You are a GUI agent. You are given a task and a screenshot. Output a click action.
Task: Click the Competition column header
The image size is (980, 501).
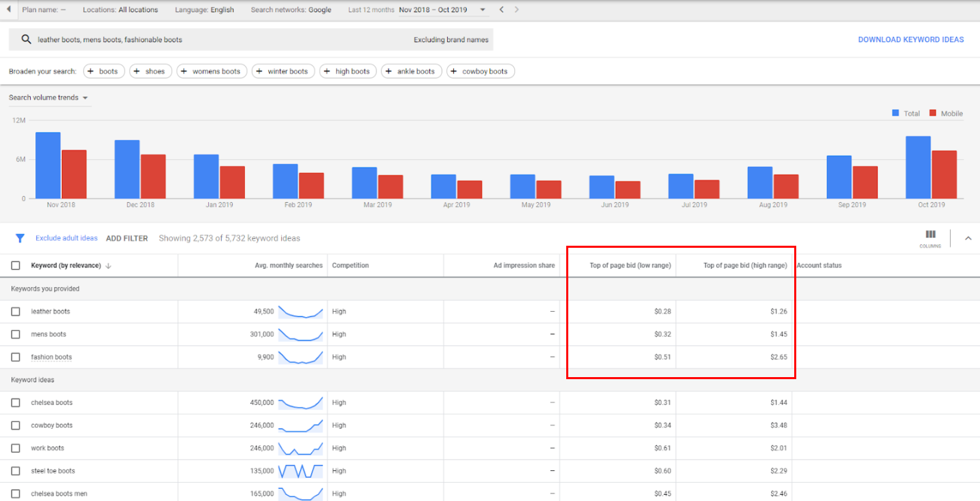click(x=350, y=265)
